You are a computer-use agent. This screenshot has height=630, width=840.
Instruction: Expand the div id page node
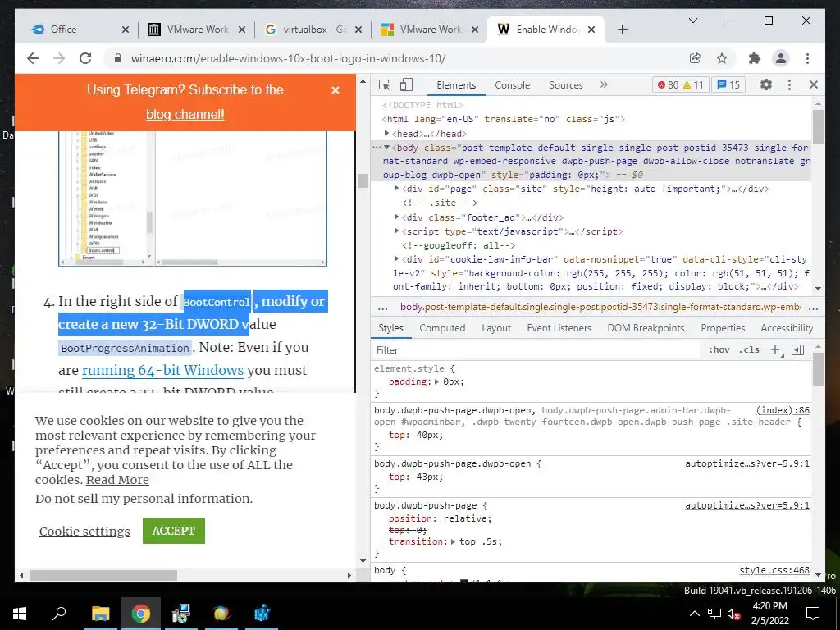(x=396, y=189)
